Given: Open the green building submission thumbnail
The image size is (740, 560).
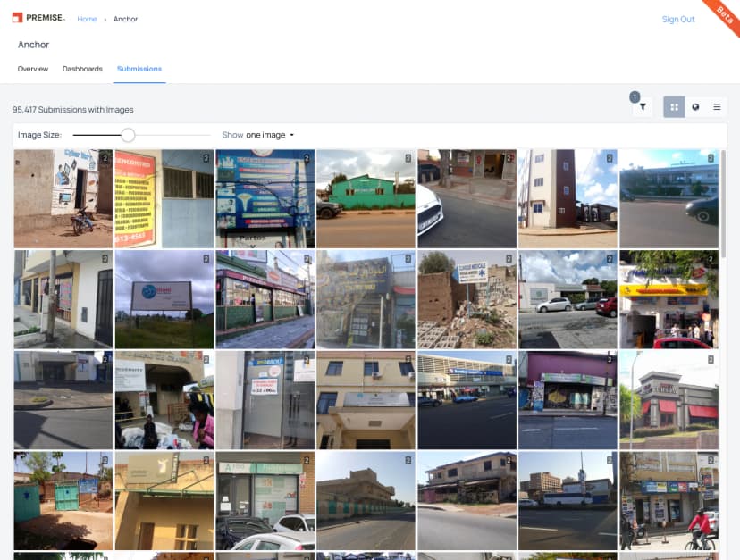Looking at the screenshot, I should pyautogui.click(x=365, y=198).
